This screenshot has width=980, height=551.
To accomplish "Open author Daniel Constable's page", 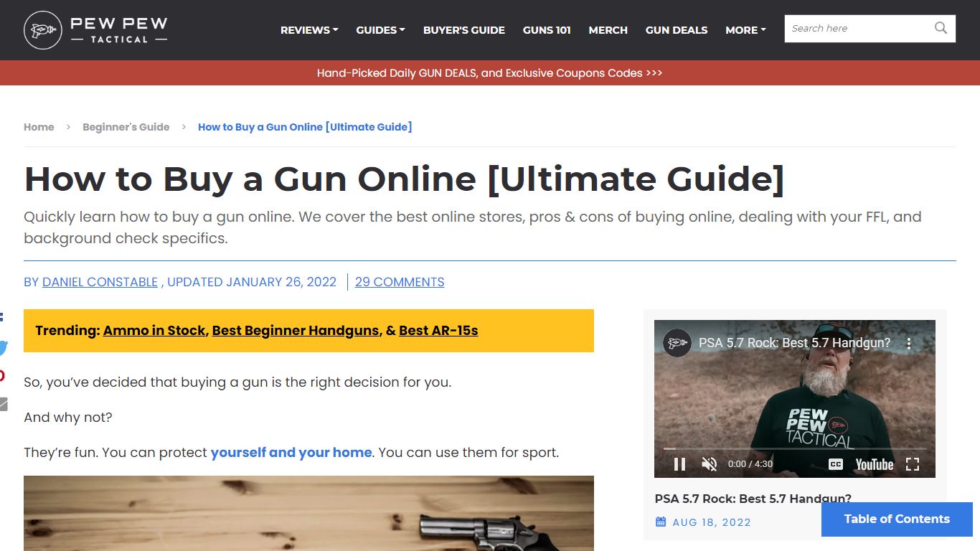I will (x=100, y=282).
